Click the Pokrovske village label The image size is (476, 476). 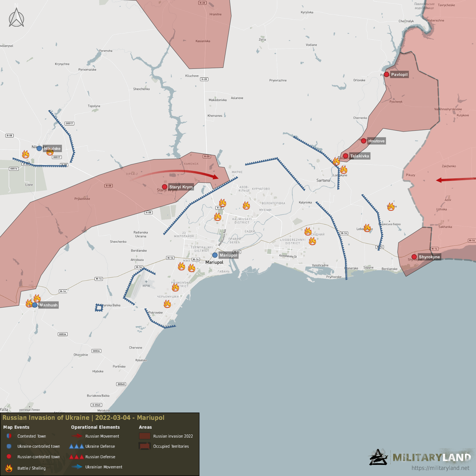coord(155,313)
